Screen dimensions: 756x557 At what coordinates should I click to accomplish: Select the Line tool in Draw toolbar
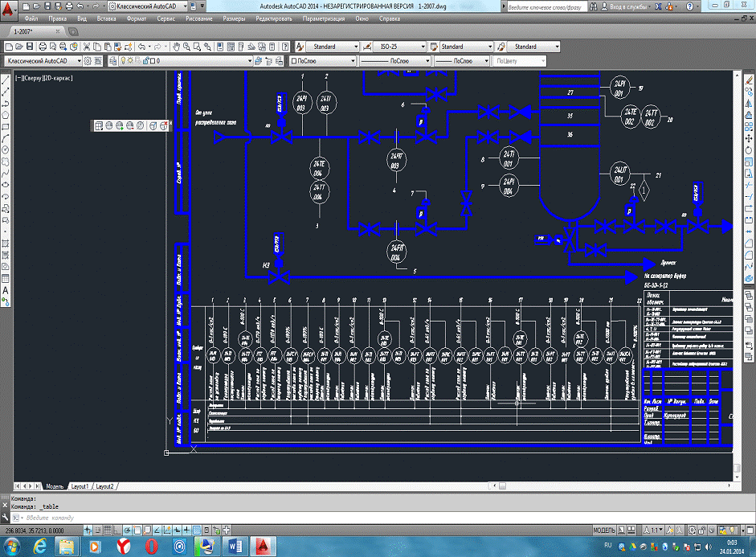tap(6, 80)
